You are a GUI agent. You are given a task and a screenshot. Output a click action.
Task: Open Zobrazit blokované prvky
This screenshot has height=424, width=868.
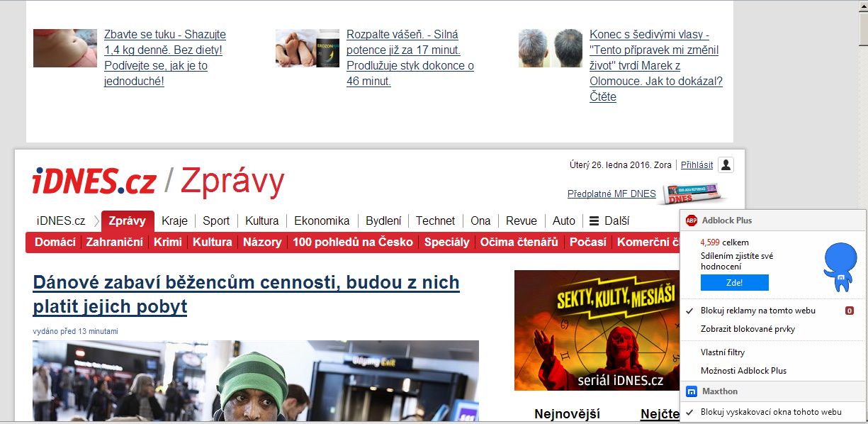click(748, 329)
